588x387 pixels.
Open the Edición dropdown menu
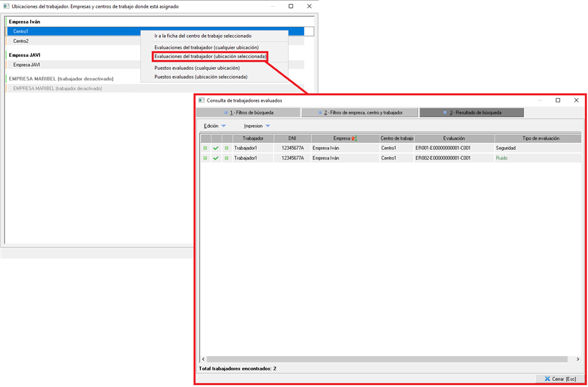(214, 126)
